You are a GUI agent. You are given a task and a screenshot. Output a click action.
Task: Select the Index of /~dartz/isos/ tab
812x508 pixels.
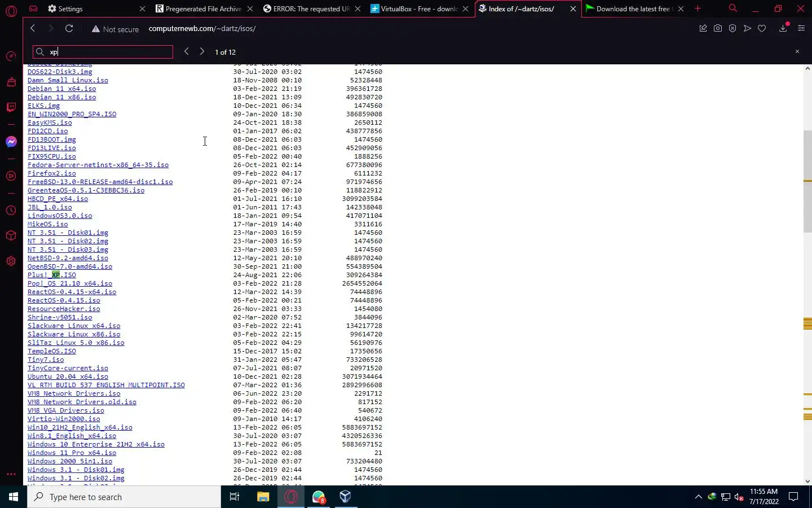(x=527, y=8)
